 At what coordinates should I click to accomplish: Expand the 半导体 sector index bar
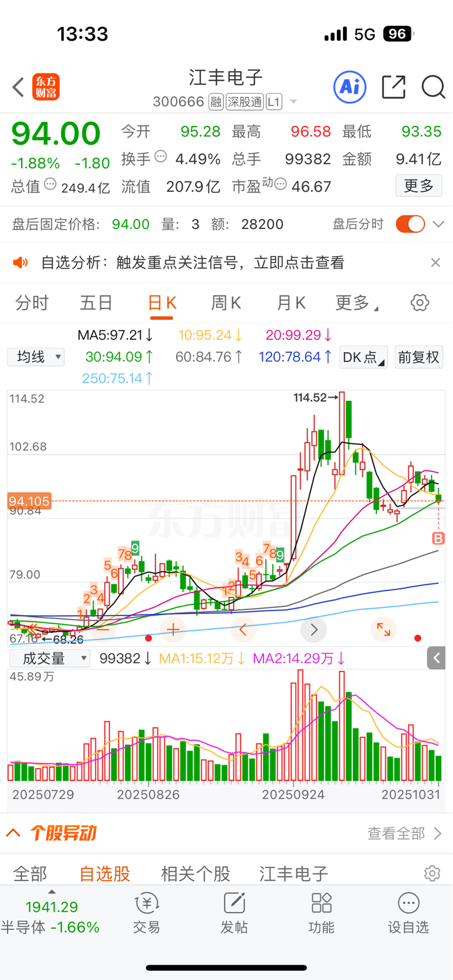click(51, 912)
